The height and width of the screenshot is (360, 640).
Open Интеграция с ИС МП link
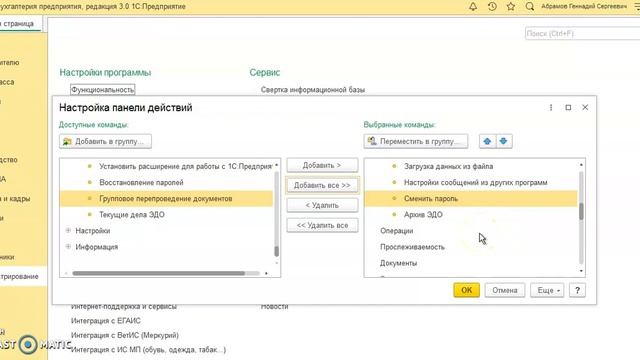149,350
